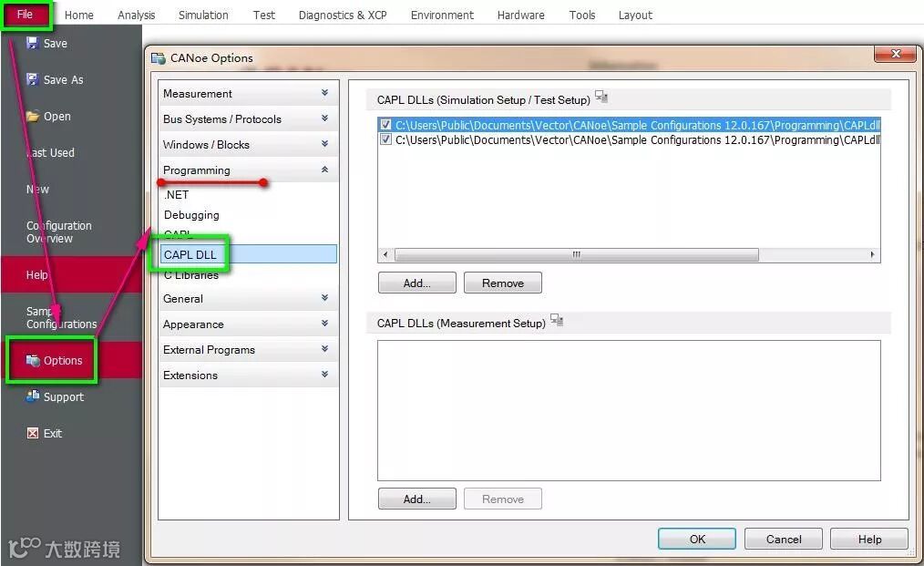The image size is (924, 566).
Task: Click the Save As icon
Action: click(x=33, y=79)
